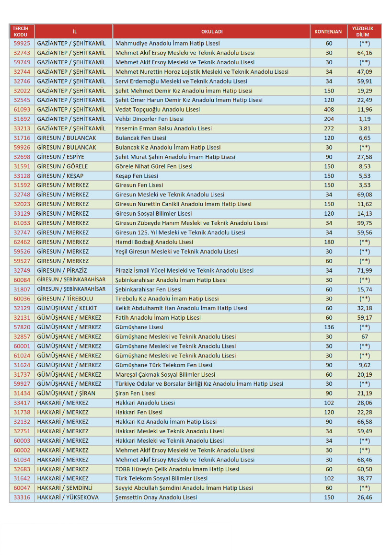The width and height of the screenshot is (392, 555).
Task: Select Bulancak Fen Lisesi row name
Action: tap(140, 138)
